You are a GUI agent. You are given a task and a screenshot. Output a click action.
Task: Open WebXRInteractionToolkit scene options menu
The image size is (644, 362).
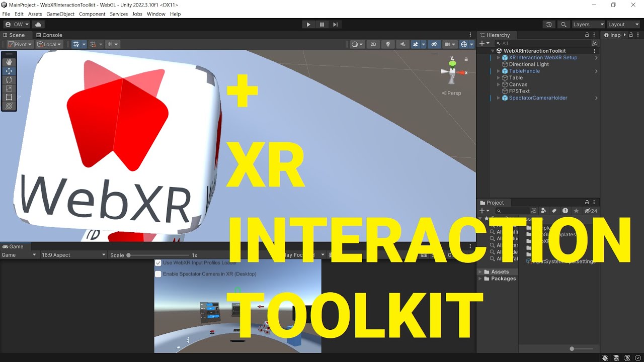pos(594,51)
